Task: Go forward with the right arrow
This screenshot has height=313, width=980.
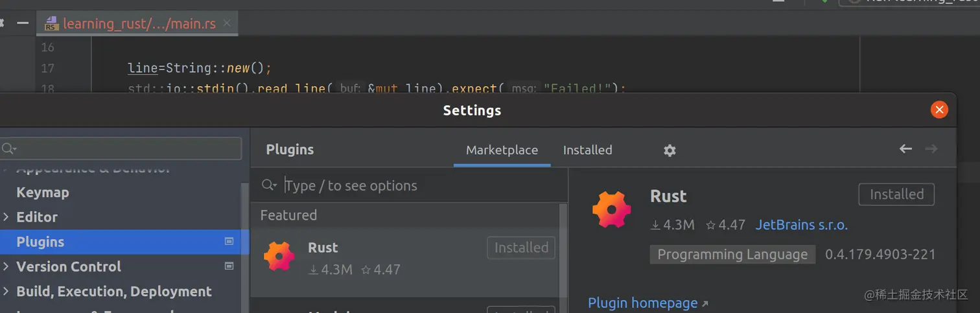Action: (x=931, y=149)
